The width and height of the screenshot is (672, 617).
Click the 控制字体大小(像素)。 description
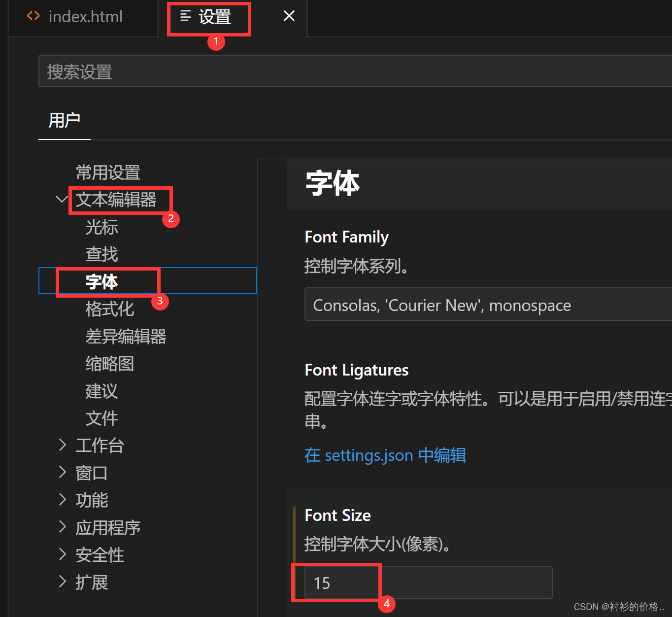(x=378, y=544)
